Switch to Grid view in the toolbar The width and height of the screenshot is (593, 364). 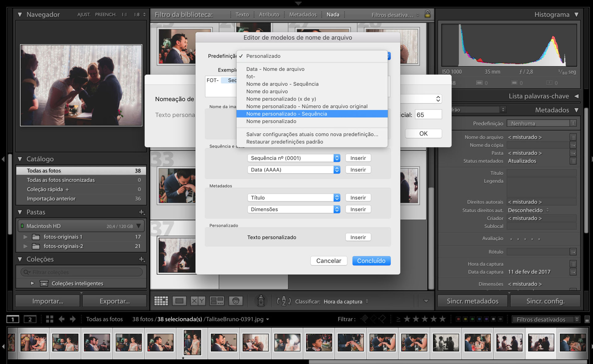point(161,301)
